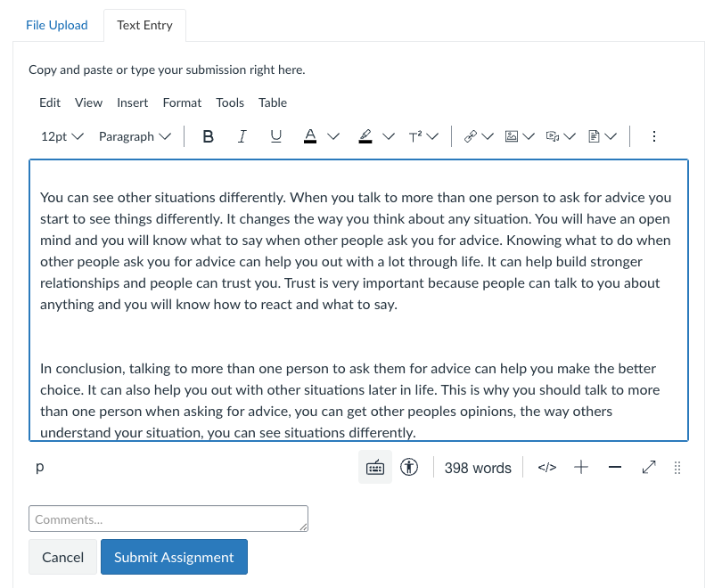
Task: Open the Tools menu
Action: tap(230, 102)
